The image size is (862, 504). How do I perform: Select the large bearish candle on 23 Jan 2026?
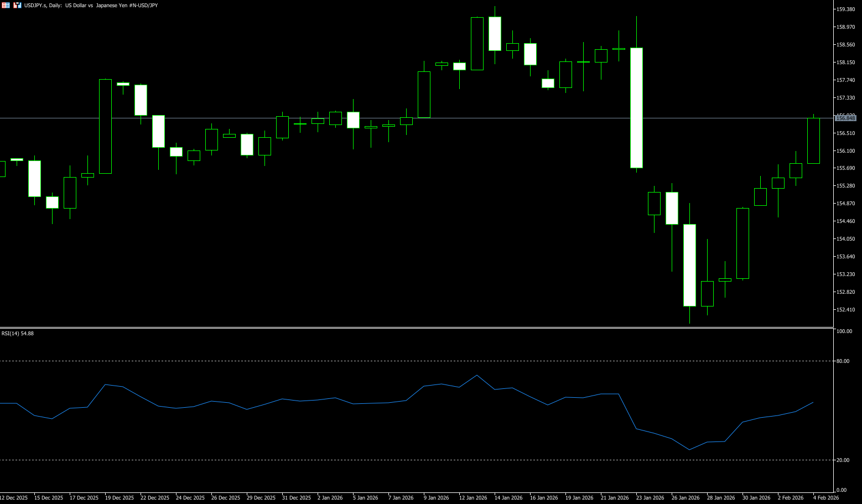click(636, 108)
